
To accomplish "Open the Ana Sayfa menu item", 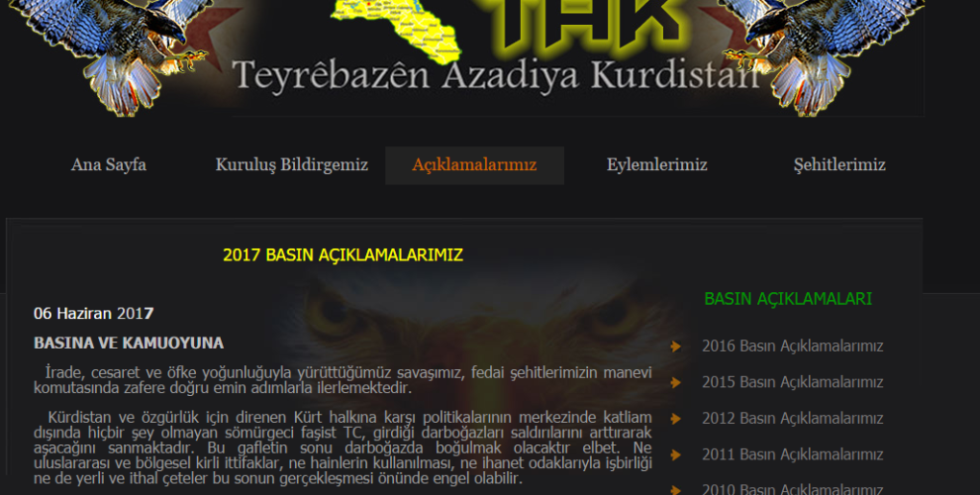I will [109, 165].
